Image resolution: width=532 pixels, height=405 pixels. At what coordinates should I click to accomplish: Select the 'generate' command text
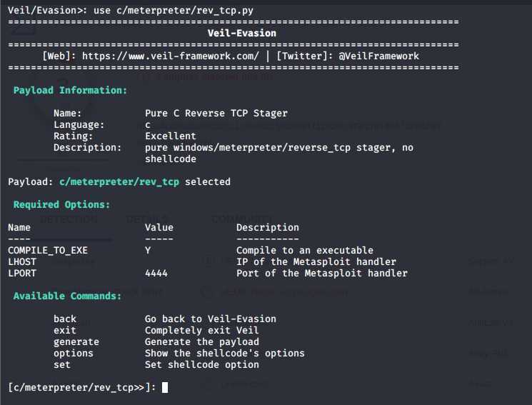(76, 342)
